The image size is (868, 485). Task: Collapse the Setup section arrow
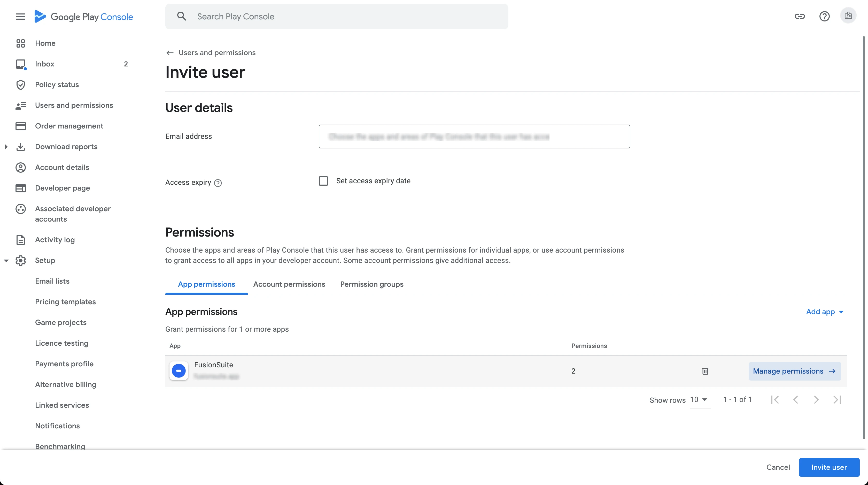tap(6, 260)
